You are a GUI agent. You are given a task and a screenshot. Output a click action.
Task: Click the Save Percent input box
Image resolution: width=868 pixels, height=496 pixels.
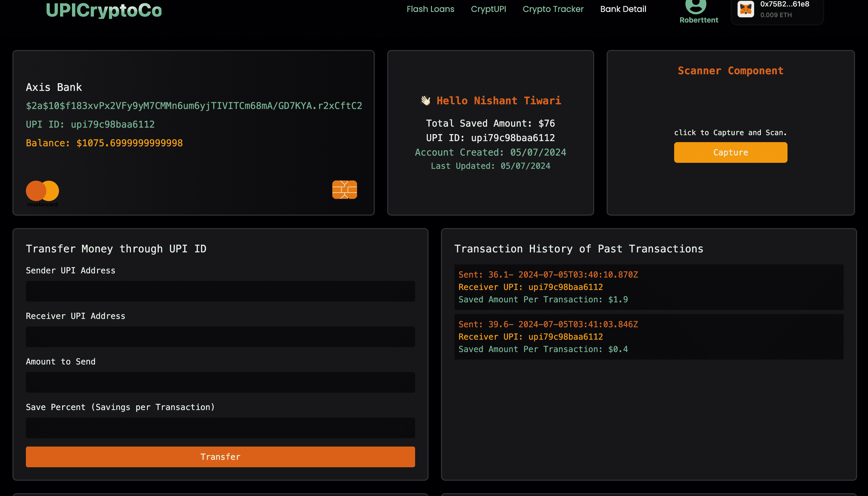(x=220, y=428)
